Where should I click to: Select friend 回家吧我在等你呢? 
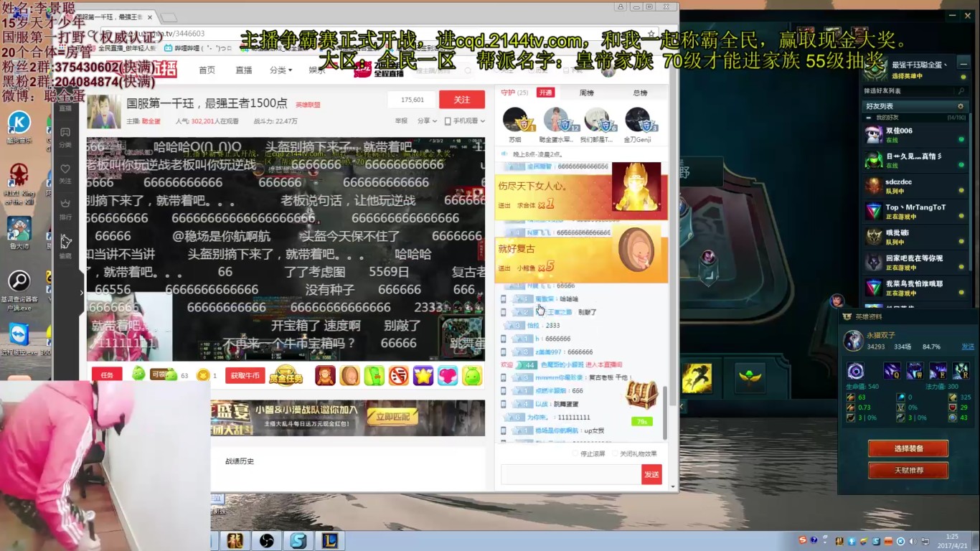tap(915, 262)
